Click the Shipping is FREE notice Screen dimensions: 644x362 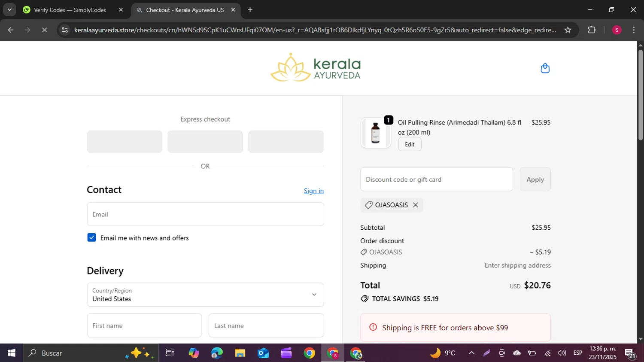(456, 328)
